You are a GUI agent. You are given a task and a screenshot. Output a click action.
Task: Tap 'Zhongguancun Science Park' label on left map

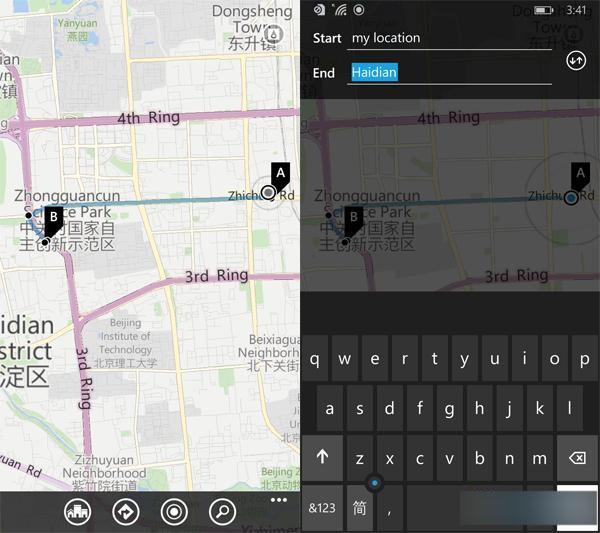pos(67,204)
